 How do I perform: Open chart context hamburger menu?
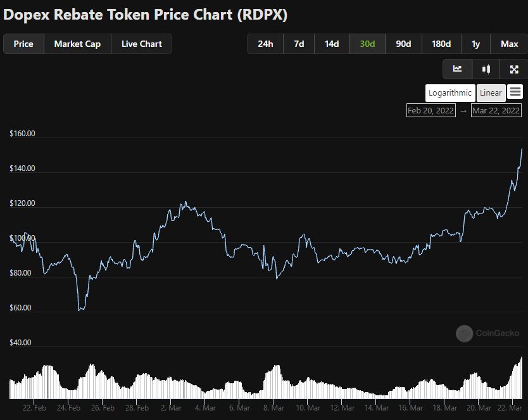(x=515, y=92)
